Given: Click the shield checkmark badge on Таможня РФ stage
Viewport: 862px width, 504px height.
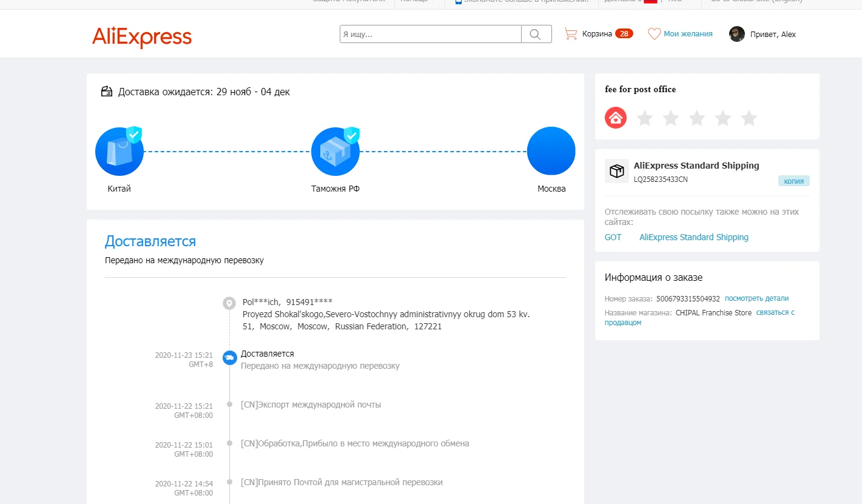Looking at the screenshot, I should point(352,135).
